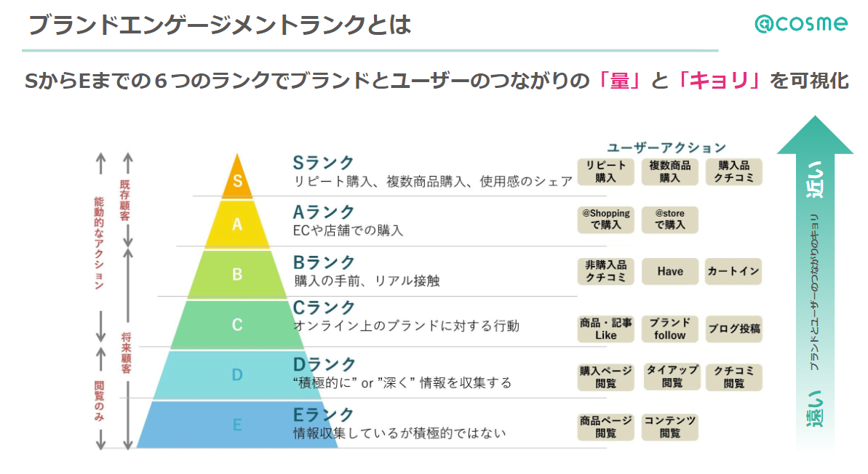Click the コンテンツ閲覧 tag

670,427
